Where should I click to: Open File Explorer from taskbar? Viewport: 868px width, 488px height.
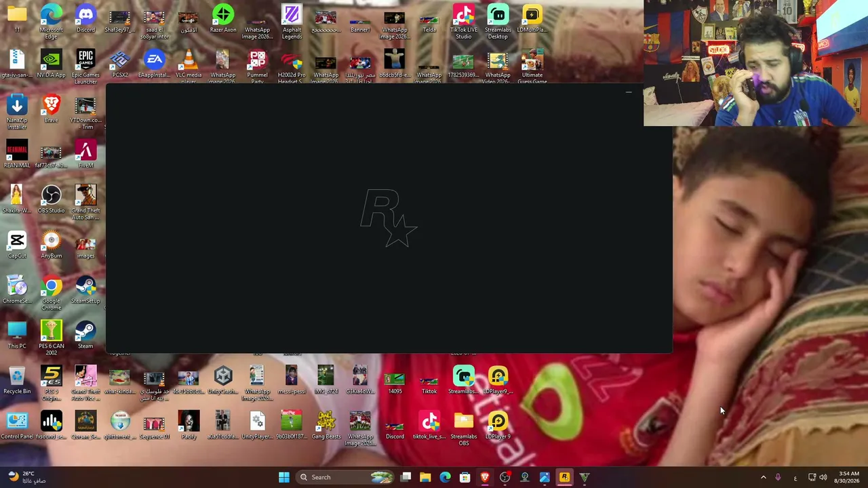coord(425,477)
